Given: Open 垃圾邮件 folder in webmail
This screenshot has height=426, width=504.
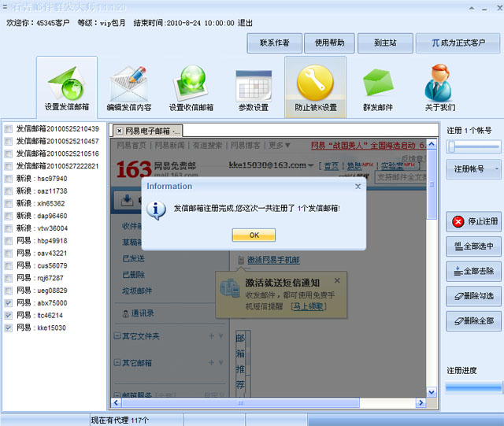Looking at the screenshot, I should (x=137, y=291).
